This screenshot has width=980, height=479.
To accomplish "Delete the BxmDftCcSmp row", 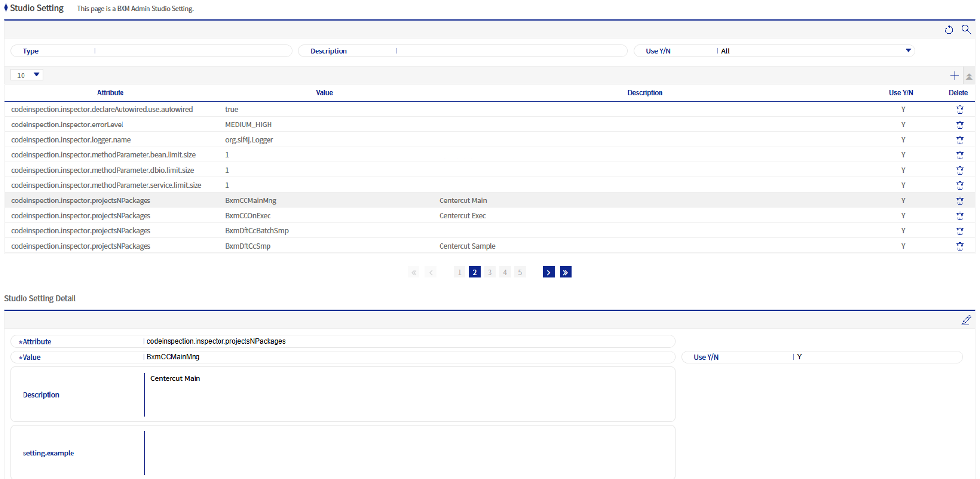I will tap(960, 246).
